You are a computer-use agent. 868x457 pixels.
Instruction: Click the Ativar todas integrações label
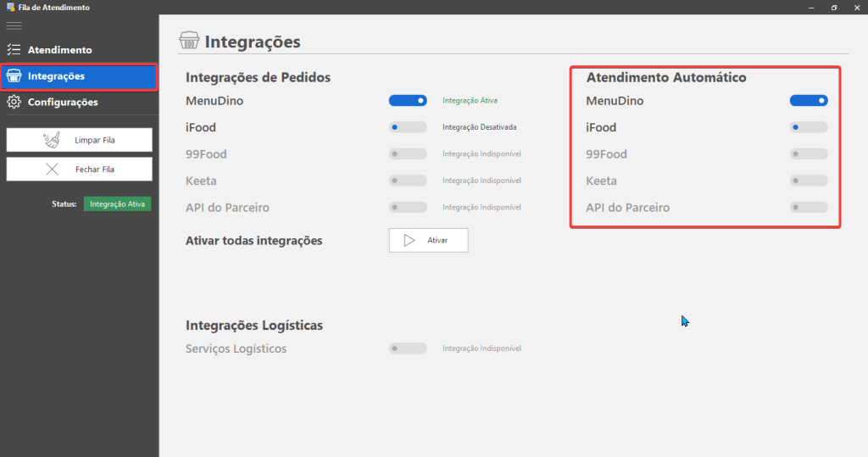pos(254,241)
